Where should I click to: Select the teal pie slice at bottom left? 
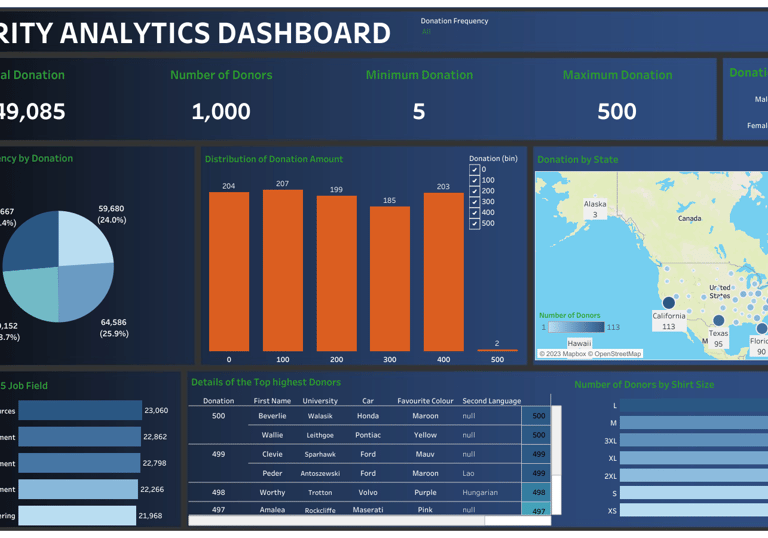tap(33, 293)
